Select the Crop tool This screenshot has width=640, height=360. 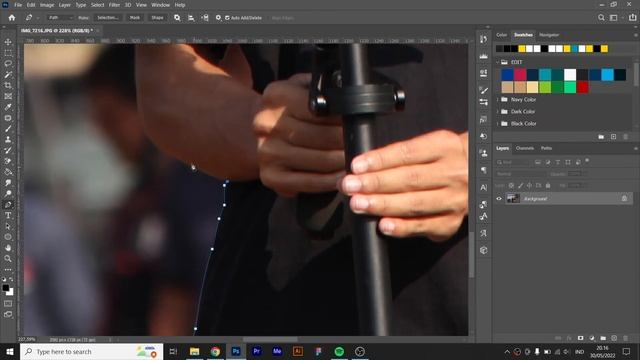pyautogui.click(x=8, y=85)
